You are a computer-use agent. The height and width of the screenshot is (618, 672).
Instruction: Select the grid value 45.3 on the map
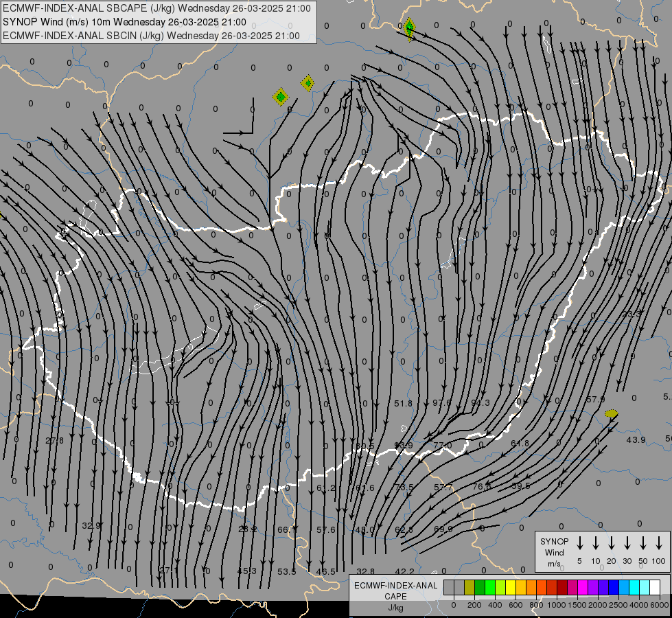pyautogui.click(x=247, y=571)
